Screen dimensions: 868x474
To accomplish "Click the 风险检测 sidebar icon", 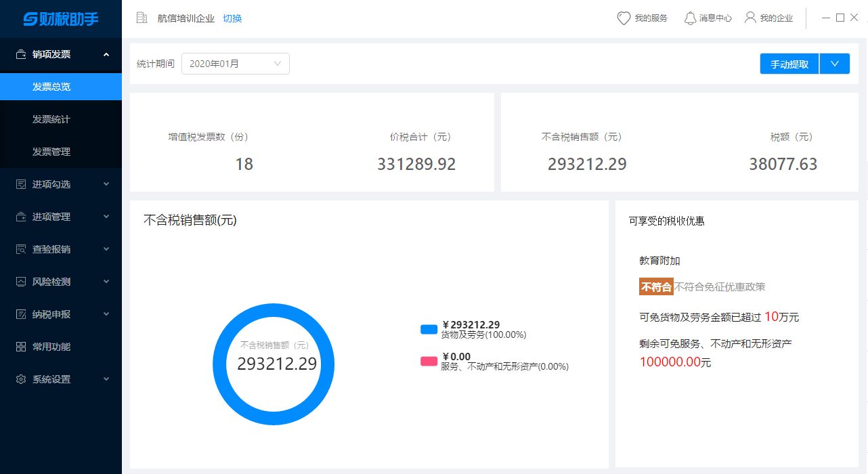I will [21, 282].
